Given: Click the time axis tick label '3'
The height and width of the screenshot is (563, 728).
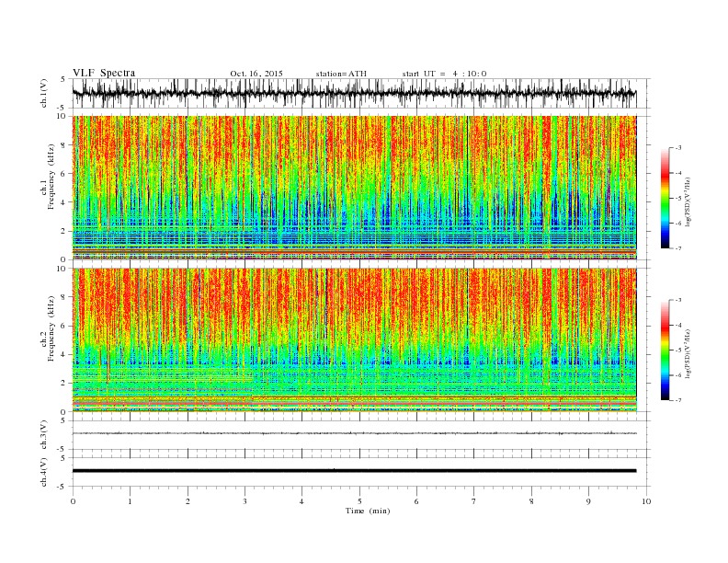Looking at the screenshot, I should coord(245,501).
